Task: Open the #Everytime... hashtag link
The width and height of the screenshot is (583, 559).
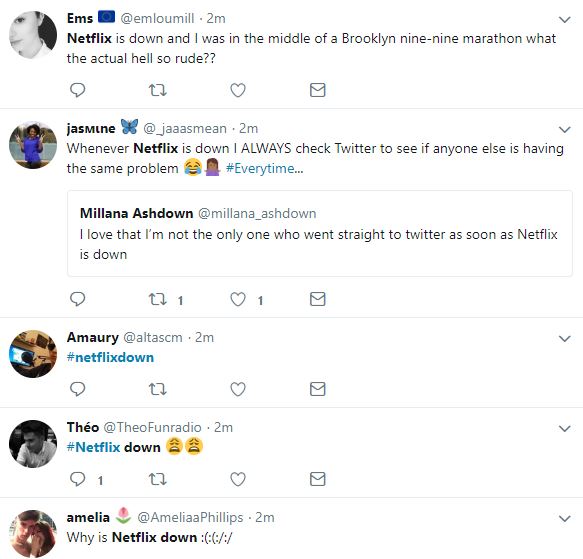Action: [264, 168]
